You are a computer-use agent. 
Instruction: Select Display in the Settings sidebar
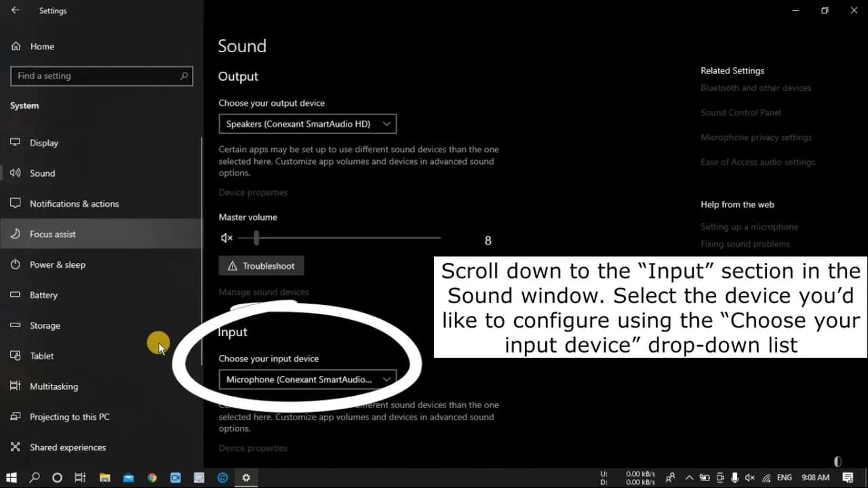[43, 142]
